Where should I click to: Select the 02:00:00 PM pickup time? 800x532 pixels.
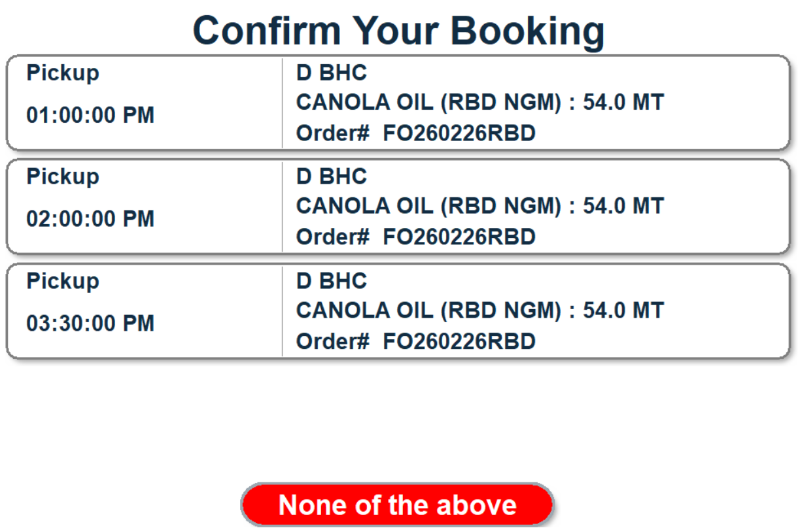point(90,219)
